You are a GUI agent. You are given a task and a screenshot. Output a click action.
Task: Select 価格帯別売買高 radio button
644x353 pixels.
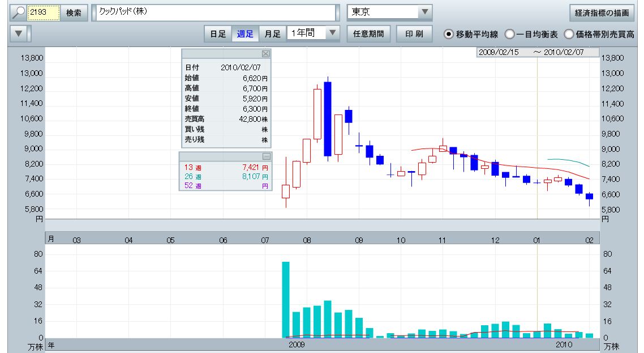pos(569,34)
